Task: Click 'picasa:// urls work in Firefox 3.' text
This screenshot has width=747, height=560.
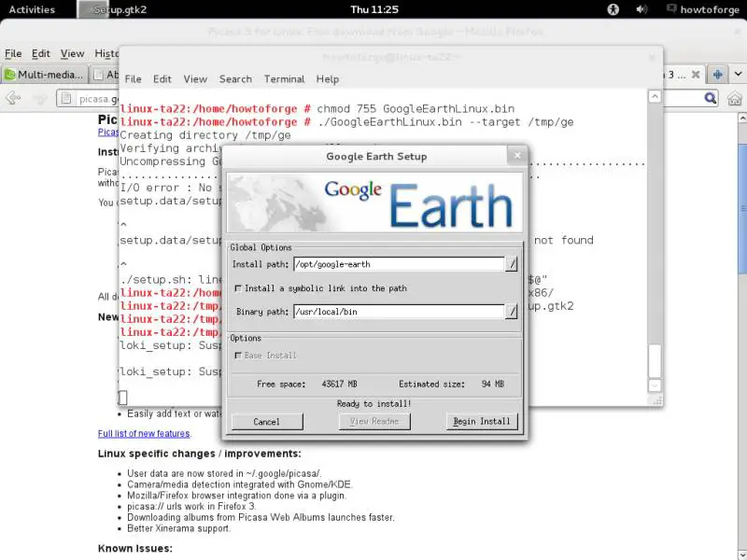Action: coord(191,506)
